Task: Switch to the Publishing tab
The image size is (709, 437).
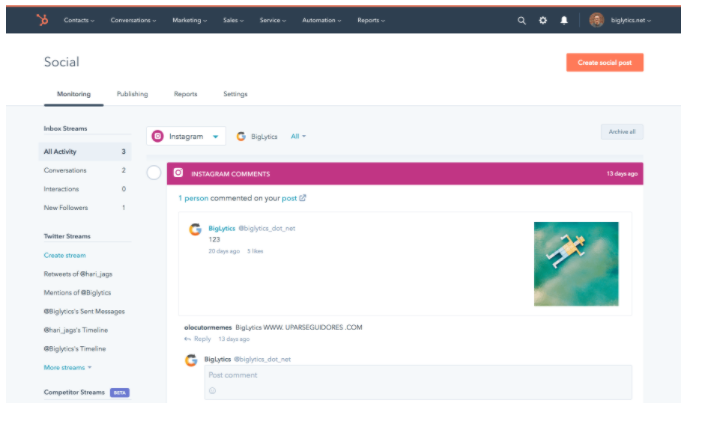Action: pos(132,94)
